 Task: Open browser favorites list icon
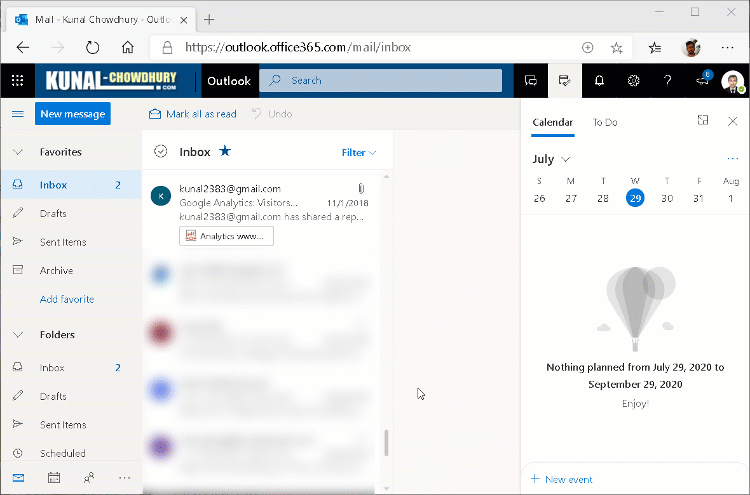point(655,47)
